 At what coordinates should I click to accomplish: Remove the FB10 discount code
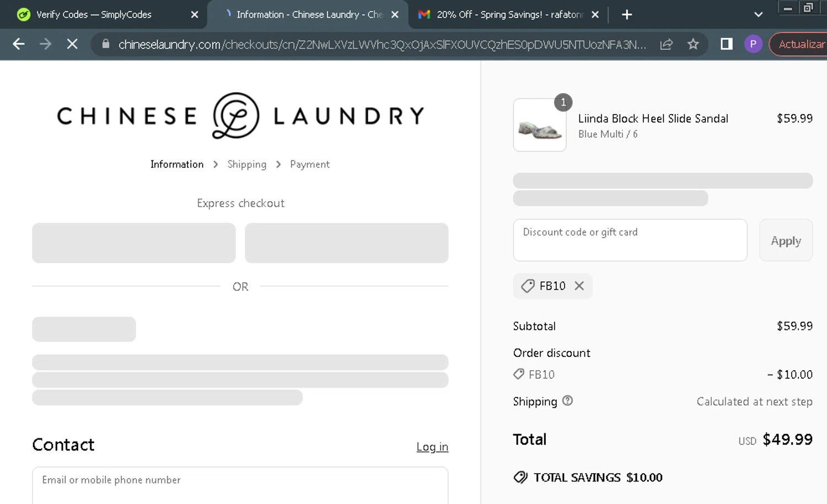tap(579, 286)
